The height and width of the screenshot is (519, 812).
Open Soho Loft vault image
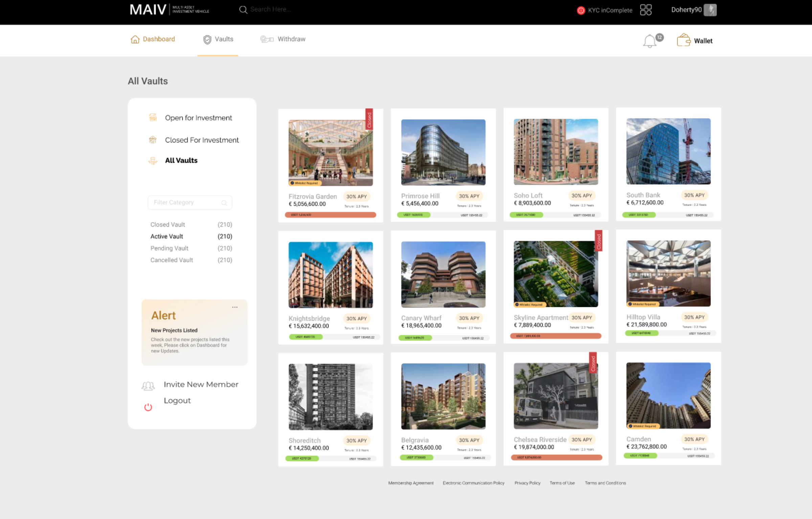coord(556,152)
